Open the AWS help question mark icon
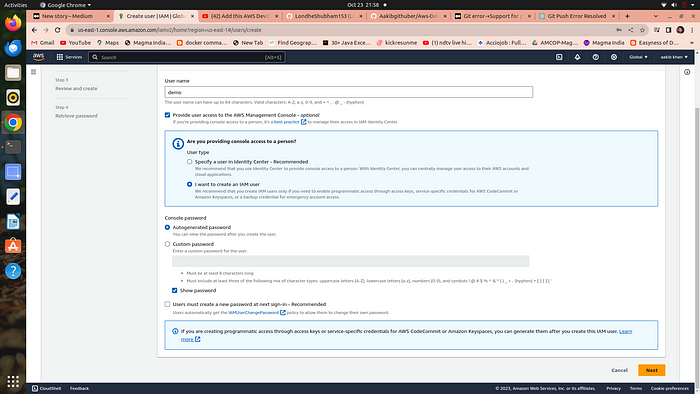Screen dimensions: 700x394 (x=596, y=57)
